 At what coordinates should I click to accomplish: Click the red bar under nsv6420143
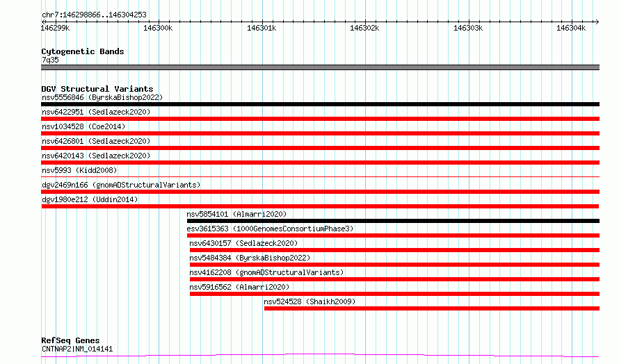320,163
